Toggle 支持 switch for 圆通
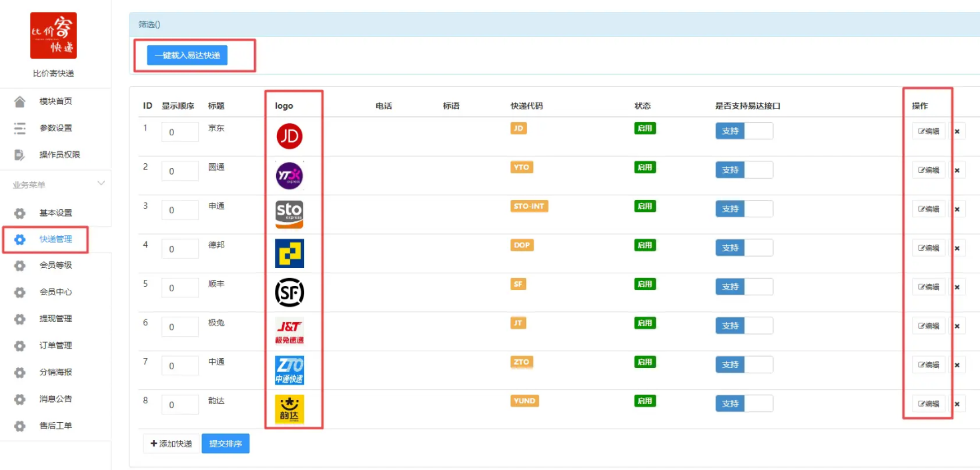The height and width of the screenshot is (470, 980). [744, 170]
